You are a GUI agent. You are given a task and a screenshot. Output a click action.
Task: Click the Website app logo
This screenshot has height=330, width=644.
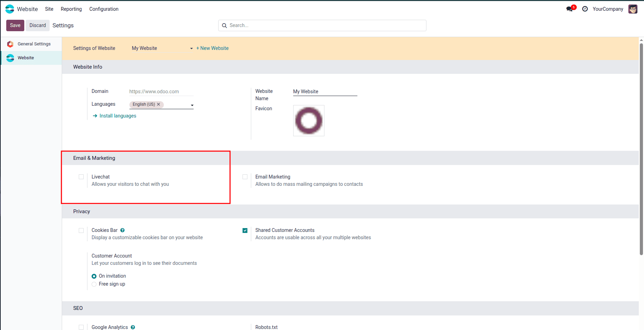point(9,9)
